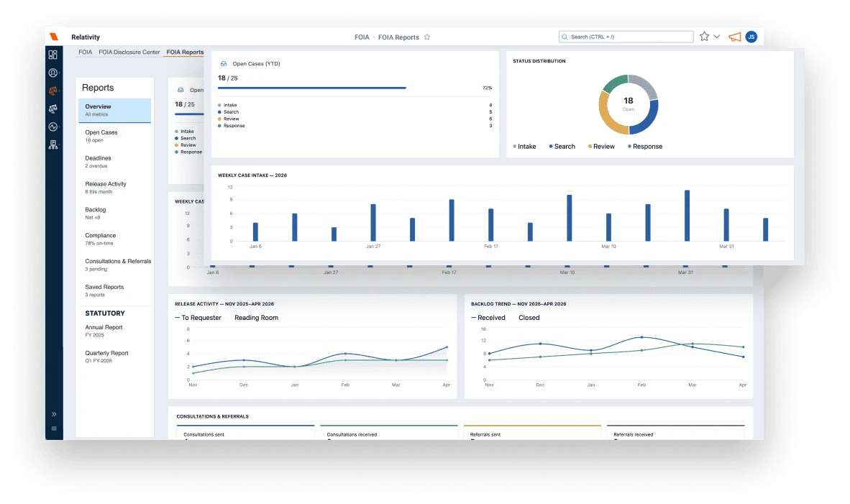Image resolution: width=850 pixels, height=504 pixels.
Task: Click the STATUTORY section heading
Action: (x=104, y=313)
